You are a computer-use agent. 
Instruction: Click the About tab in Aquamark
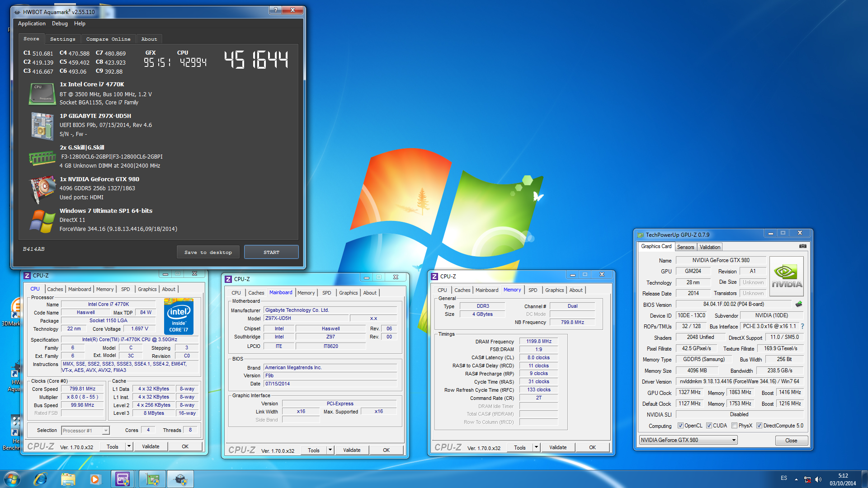[149, 39]
